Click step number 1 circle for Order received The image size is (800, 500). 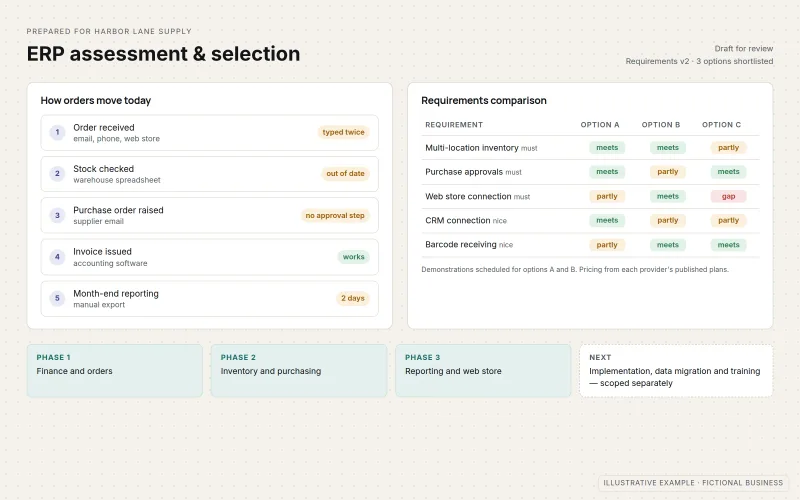pos(57,132)
